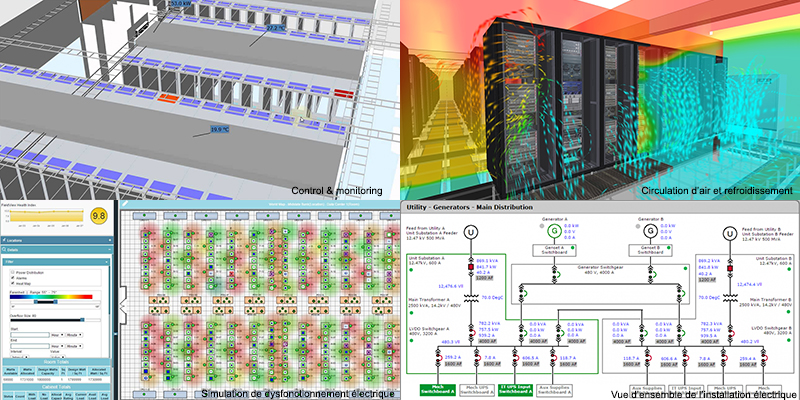
Task: Open the Start minute dropdown
Action: click(74, 335)
